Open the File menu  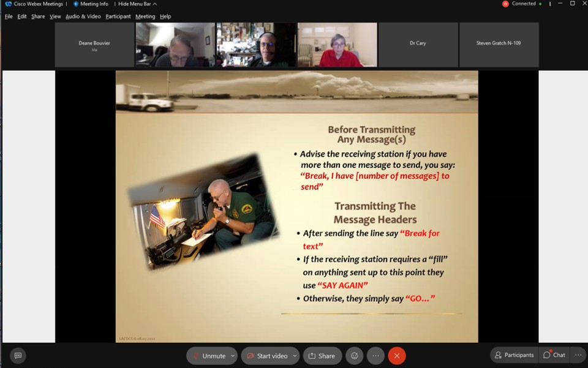coord(9,17)
